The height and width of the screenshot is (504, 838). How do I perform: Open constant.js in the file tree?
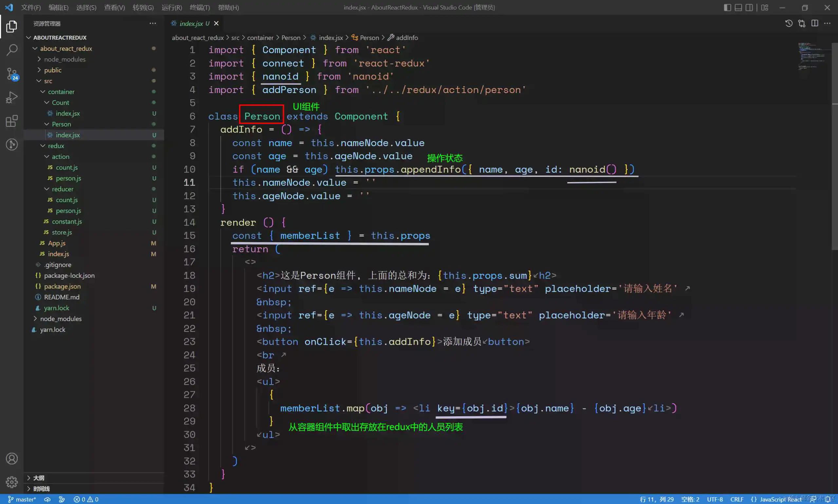coord(67,221)
